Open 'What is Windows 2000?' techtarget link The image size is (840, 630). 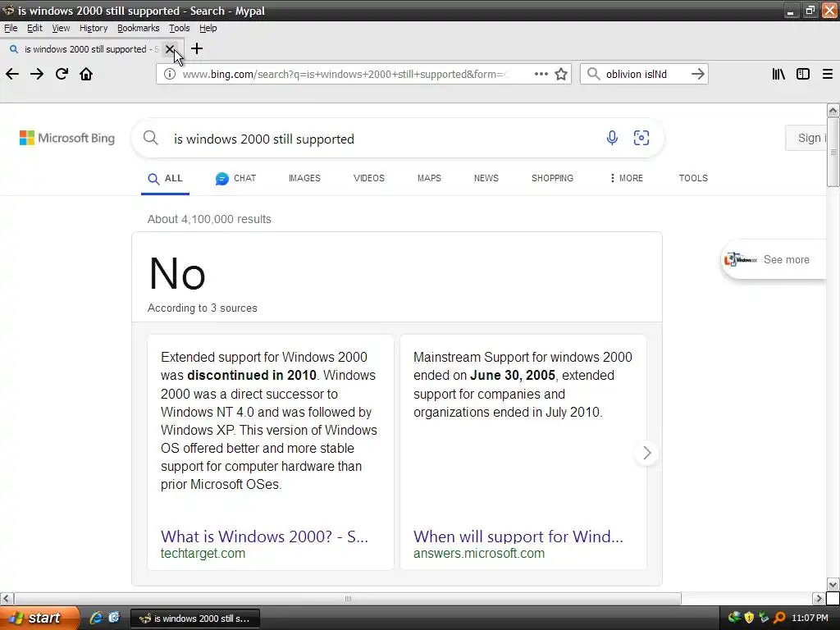tap(264, 536)
